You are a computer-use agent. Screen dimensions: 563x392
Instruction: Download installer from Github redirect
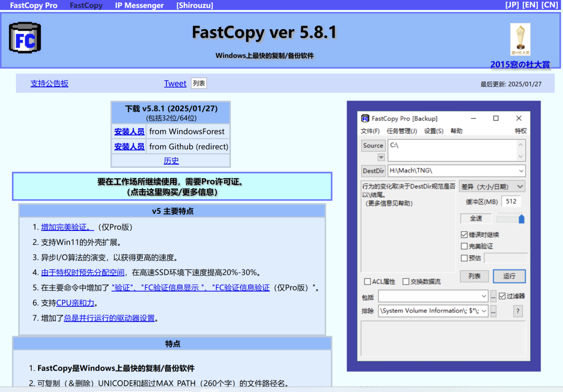point(129,147)
